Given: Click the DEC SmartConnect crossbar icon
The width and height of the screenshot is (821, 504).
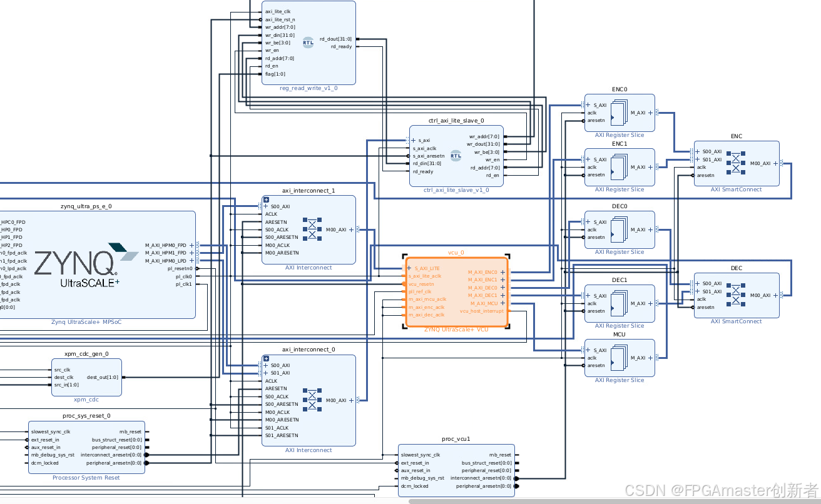Looking at the screenshot, I should click(x=736, y=296).
